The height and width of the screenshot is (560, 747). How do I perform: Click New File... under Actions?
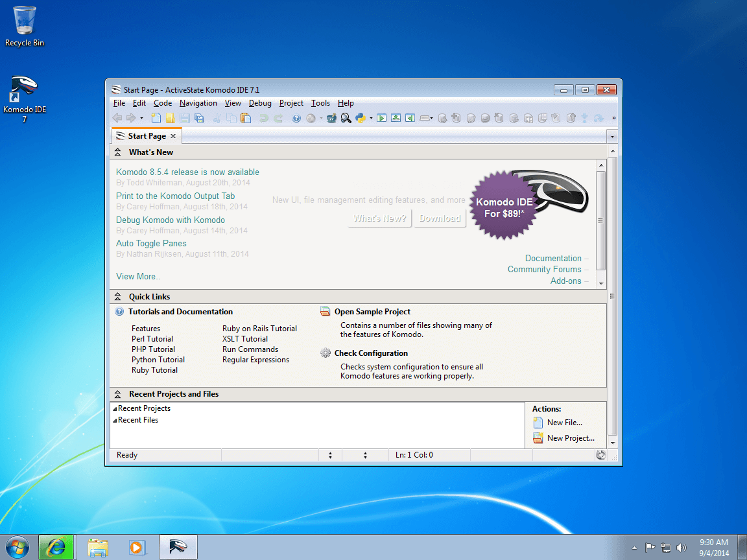point(565,423)
